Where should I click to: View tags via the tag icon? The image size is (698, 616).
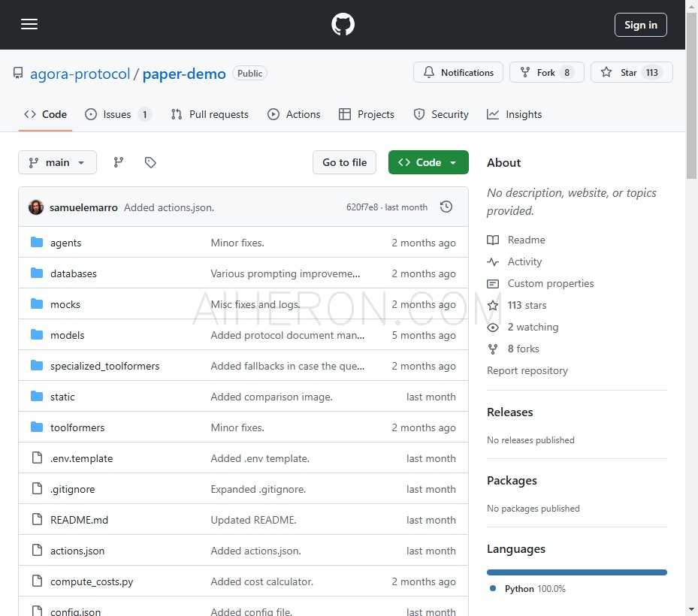pyautogui.click(x=150, y=162)
